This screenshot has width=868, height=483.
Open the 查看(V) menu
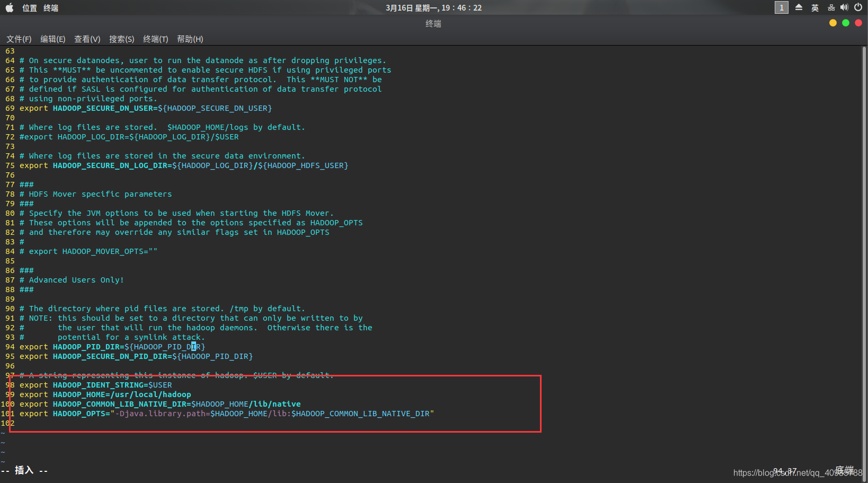click(x=87, y=39)
